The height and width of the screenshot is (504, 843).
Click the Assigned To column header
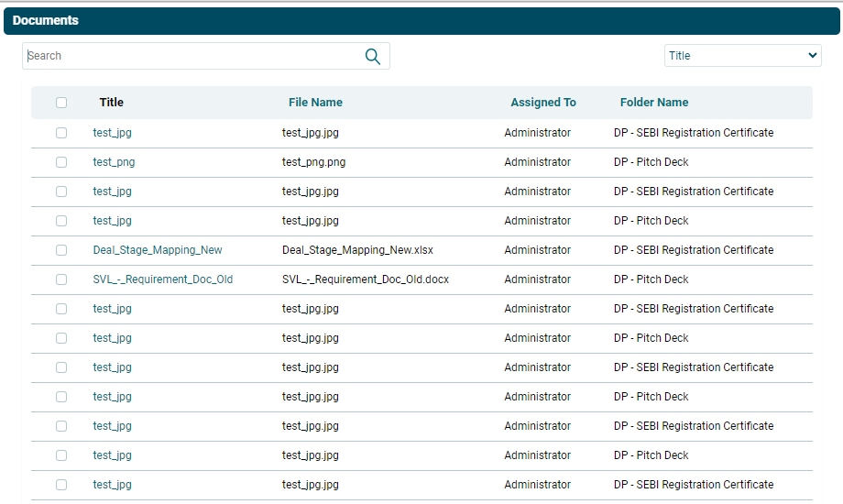click(543, 103)
